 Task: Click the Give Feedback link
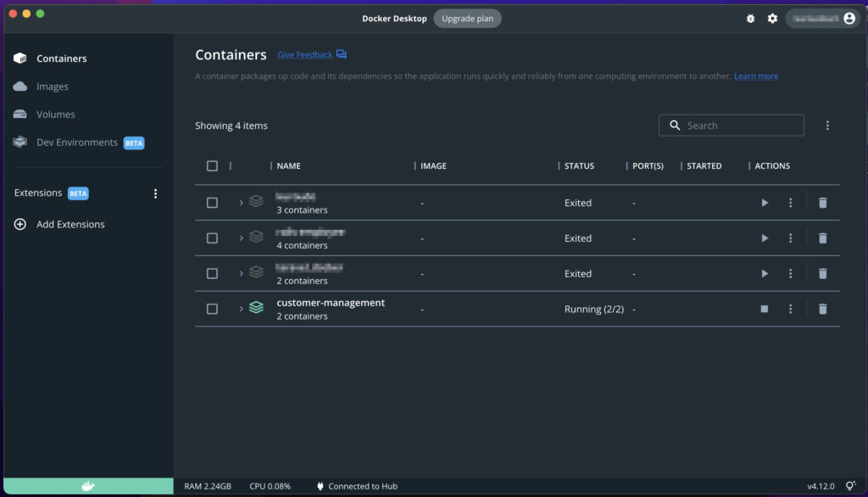tap(304, 54)
